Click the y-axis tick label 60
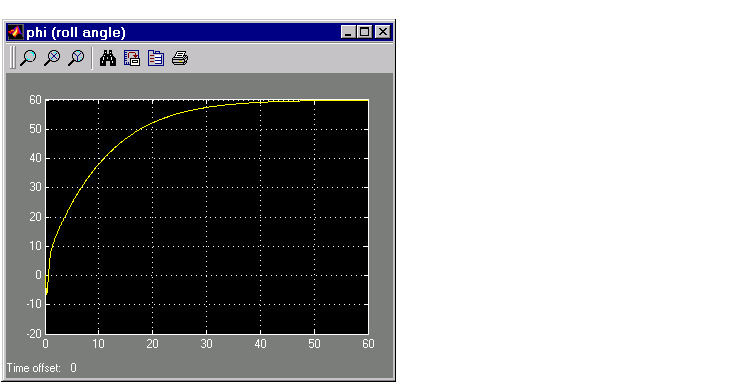 pyautogui.click(x=35, y=100)
